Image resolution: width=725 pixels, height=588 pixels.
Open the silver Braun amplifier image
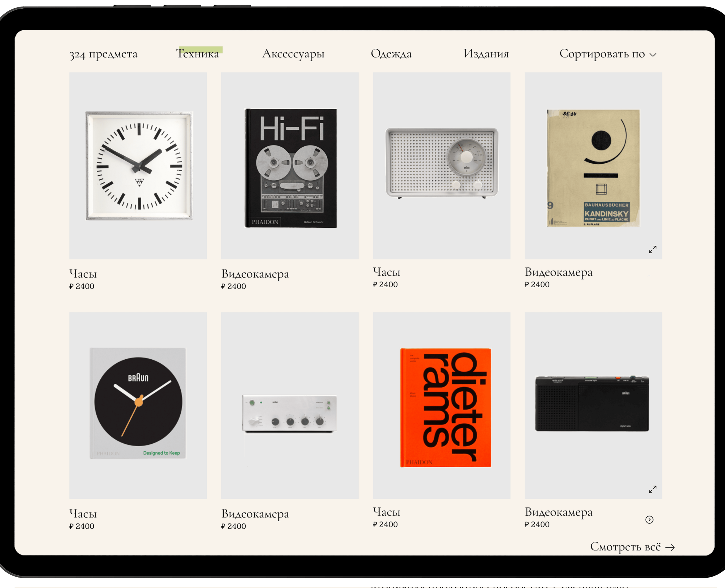pyautogui.click(x=290, y=414)
